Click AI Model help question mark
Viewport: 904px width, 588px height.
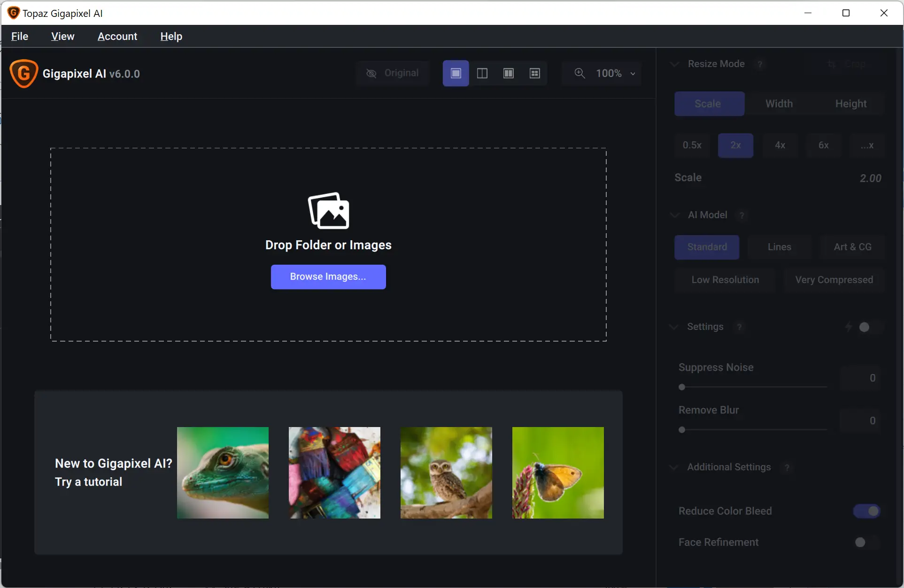click(742, 215)
